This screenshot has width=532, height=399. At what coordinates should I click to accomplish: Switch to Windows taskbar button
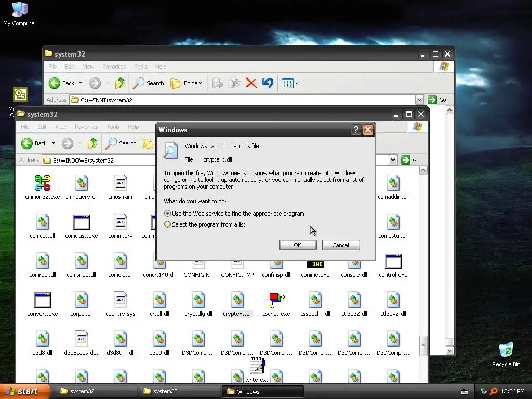pos(262,392)
